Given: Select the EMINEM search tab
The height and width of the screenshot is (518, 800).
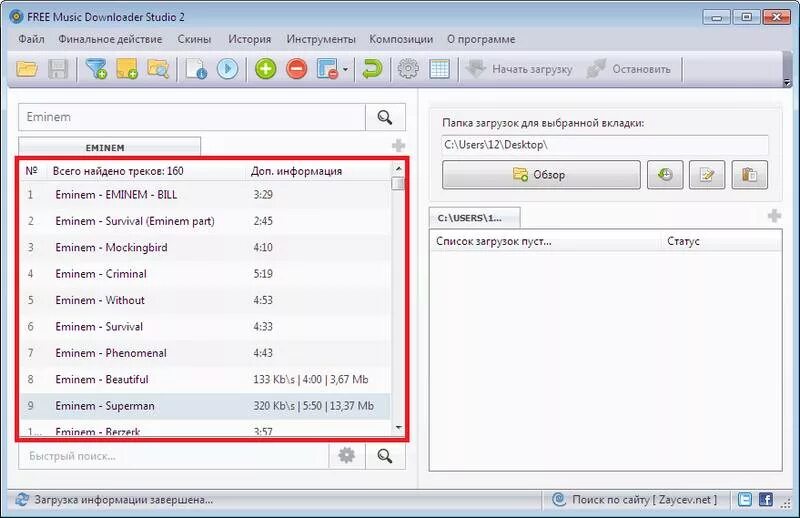Looking at the screenshot, I should [x=109, y=147].
